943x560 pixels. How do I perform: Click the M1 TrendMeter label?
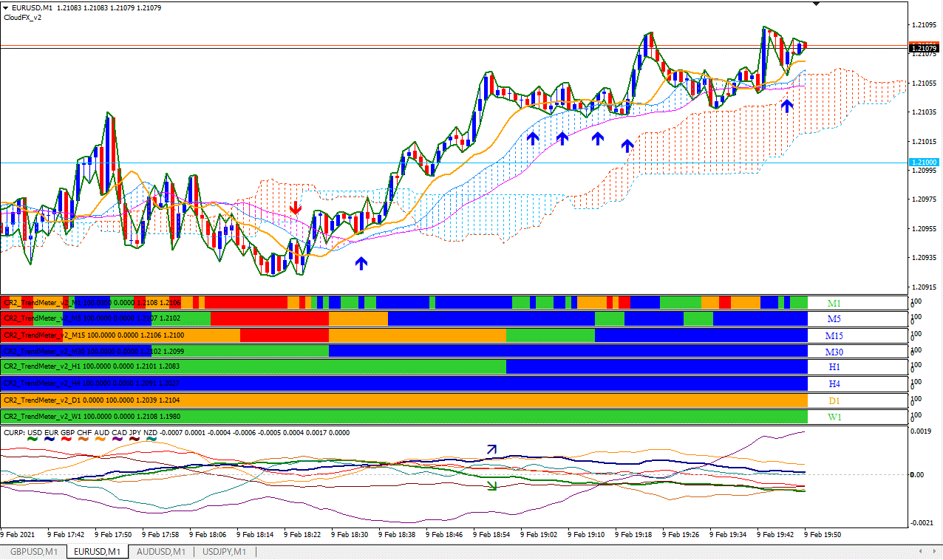[x=834, y=303]
